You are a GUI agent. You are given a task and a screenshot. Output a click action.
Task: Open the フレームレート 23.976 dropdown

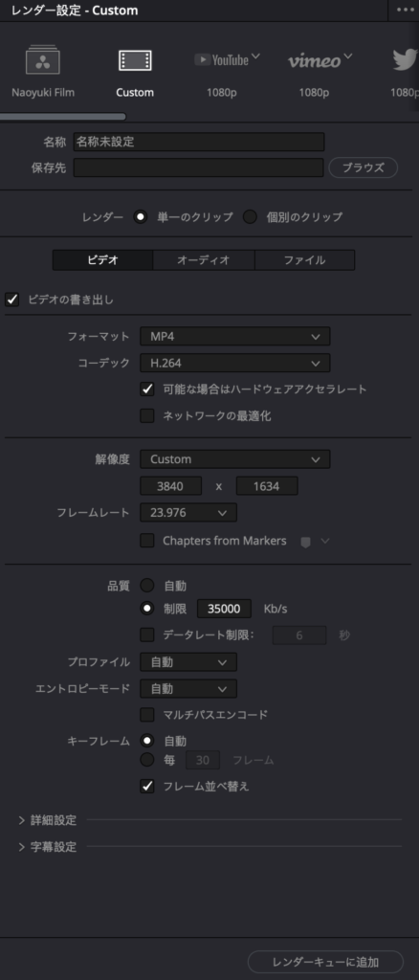[x=188, y=513]
